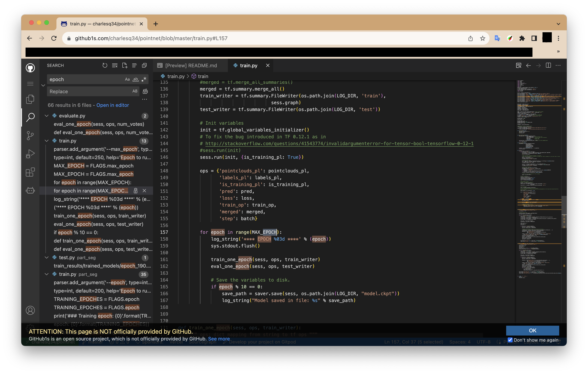
Task: Collapse test.py part_seg results group
Action: pos(47,257)
